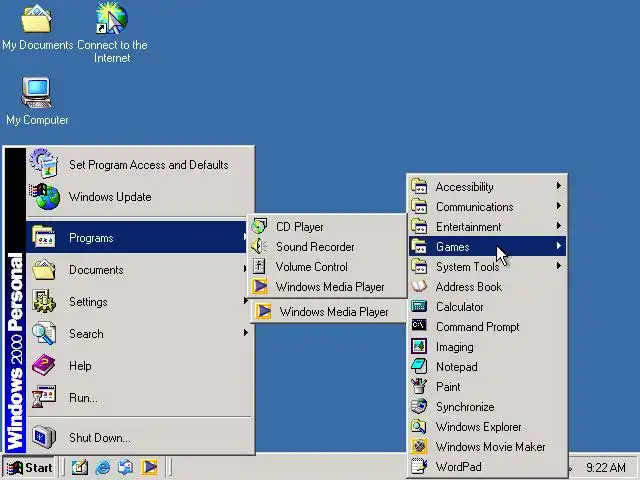Viewport: 640px width, 480px height.
Task: Expand Accessibility submenu arrow
Action: pyautogui.click(x=559, y=186)
